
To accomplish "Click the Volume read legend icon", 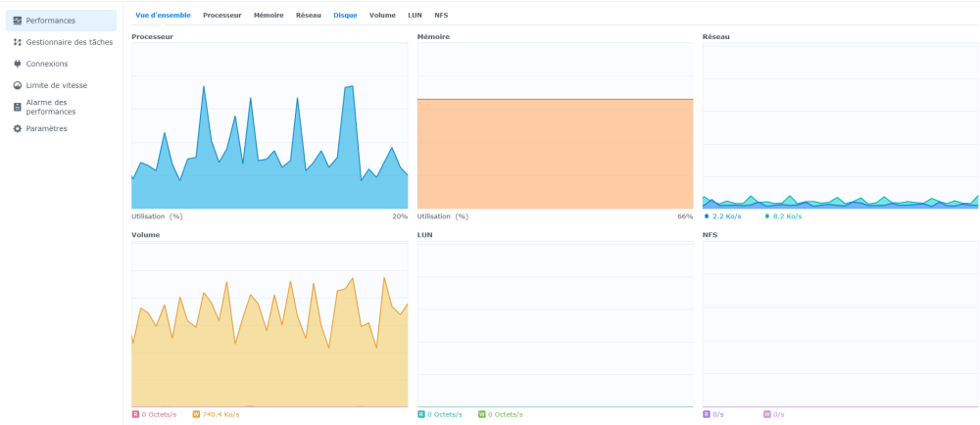I will 135,414.
